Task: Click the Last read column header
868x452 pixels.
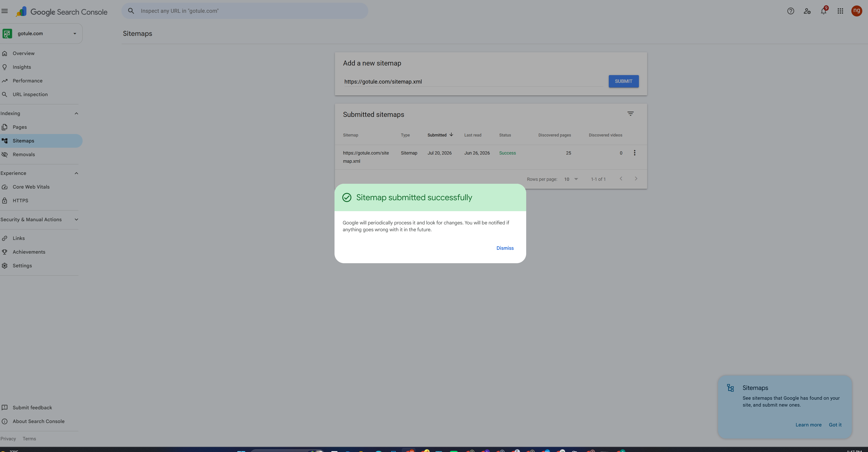Action: coord(473,135)
